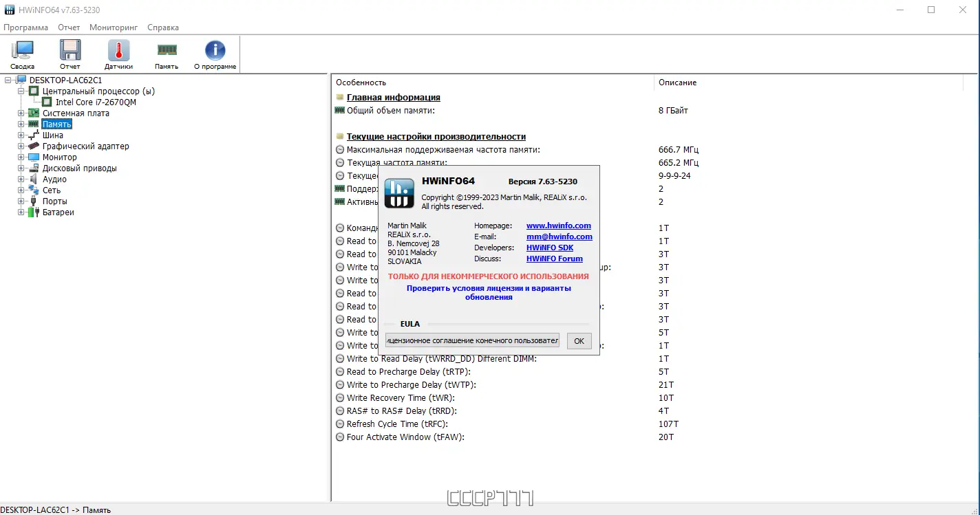Viewport: 980px width, 515px height.
Task: Click clock icon beside Refresh Cycle Time
Action: click(x=340, y=424)
